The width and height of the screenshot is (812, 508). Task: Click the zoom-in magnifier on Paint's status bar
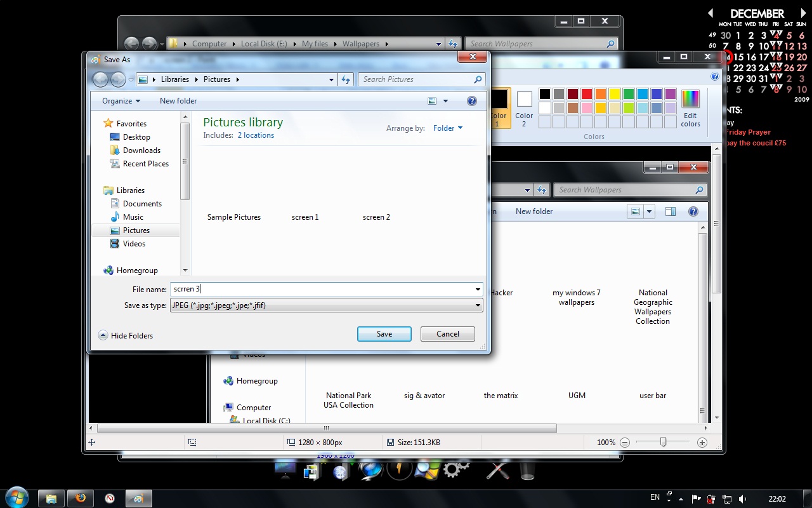tap(702, 441)
